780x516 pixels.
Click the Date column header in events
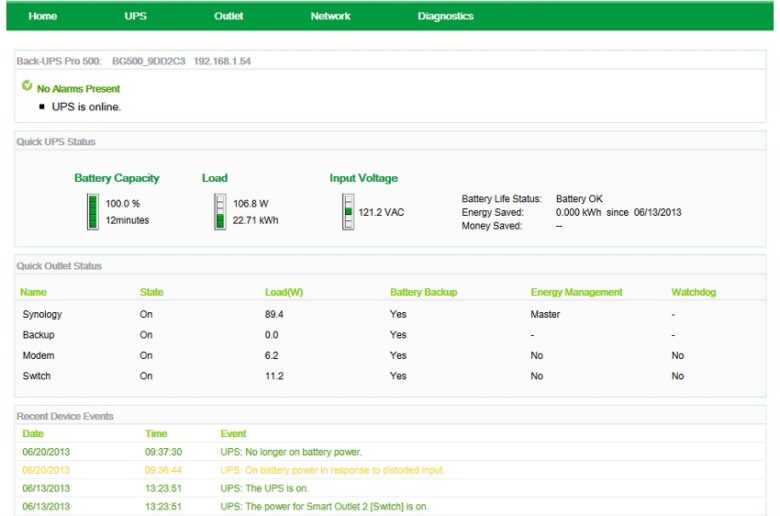(33, 433)
